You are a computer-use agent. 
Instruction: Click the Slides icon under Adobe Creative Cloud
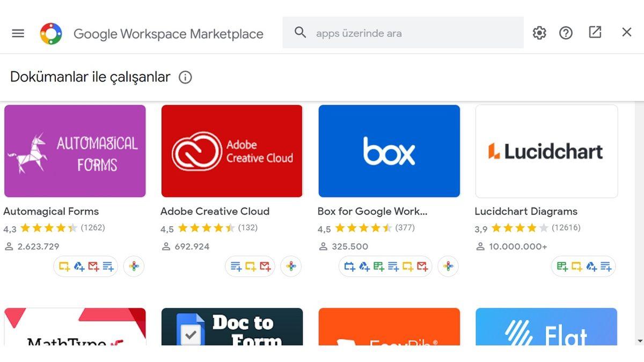[x=250, y=266]
